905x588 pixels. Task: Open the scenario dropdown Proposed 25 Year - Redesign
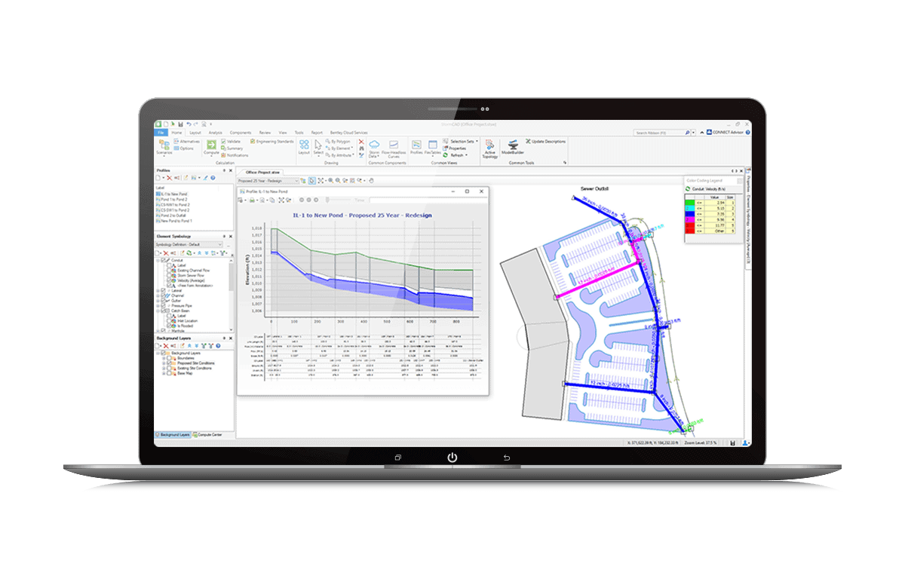click(268, 181)
